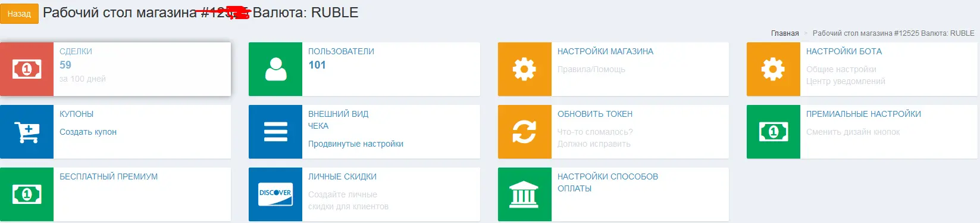Screen dimensions: 980x223
Task: Open НАСТРОЙКИ СПОСОБОВ ОПЛАТЫ title
Action: coord(608,182)
